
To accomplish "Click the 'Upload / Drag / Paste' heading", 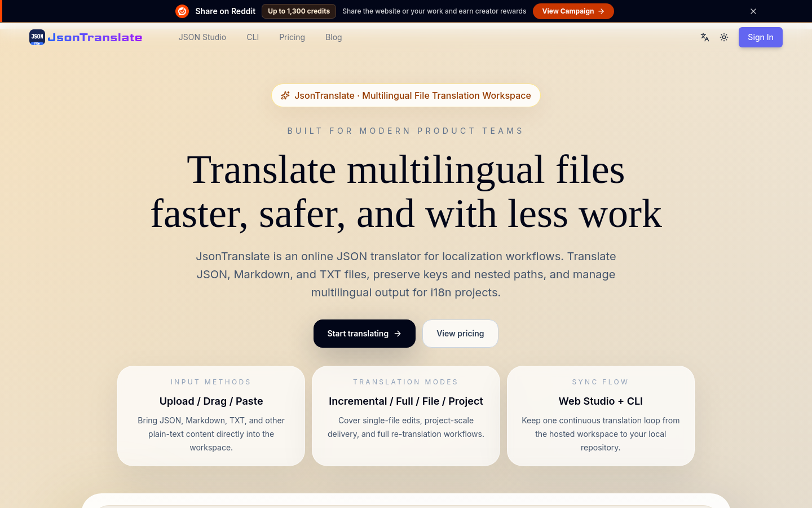I will coord(211,401).
